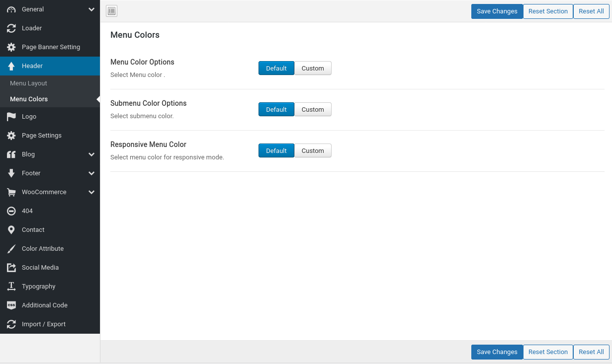Open the Contact settings section

[50, 230]
